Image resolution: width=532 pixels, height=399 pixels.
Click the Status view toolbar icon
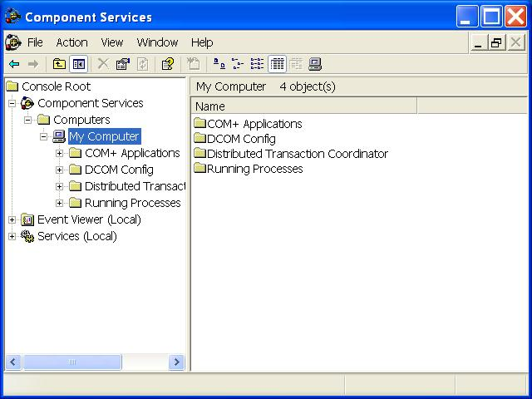click(x=296, y=64)
